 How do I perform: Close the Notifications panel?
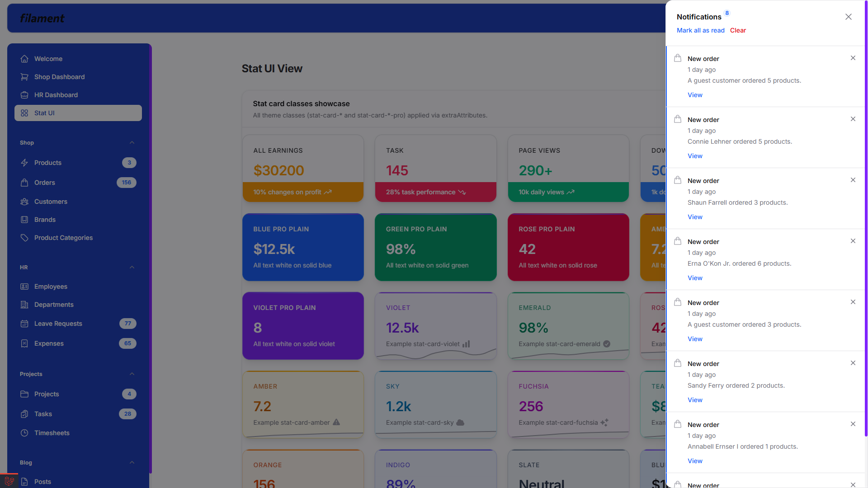tap(849, 17)
